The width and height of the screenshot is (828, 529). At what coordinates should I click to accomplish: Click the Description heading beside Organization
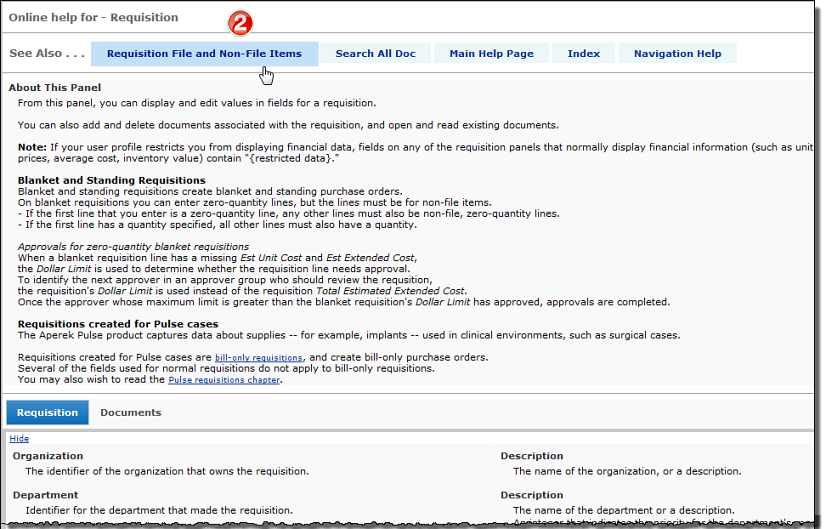pos(532,456)
